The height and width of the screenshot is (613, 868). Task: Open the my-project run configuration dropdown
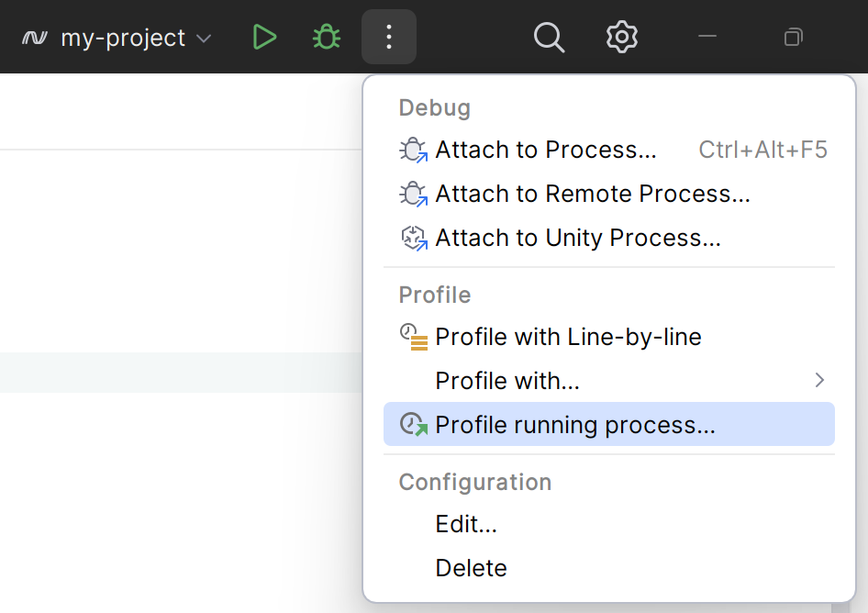pyautogui.click(x=123, y=39)
